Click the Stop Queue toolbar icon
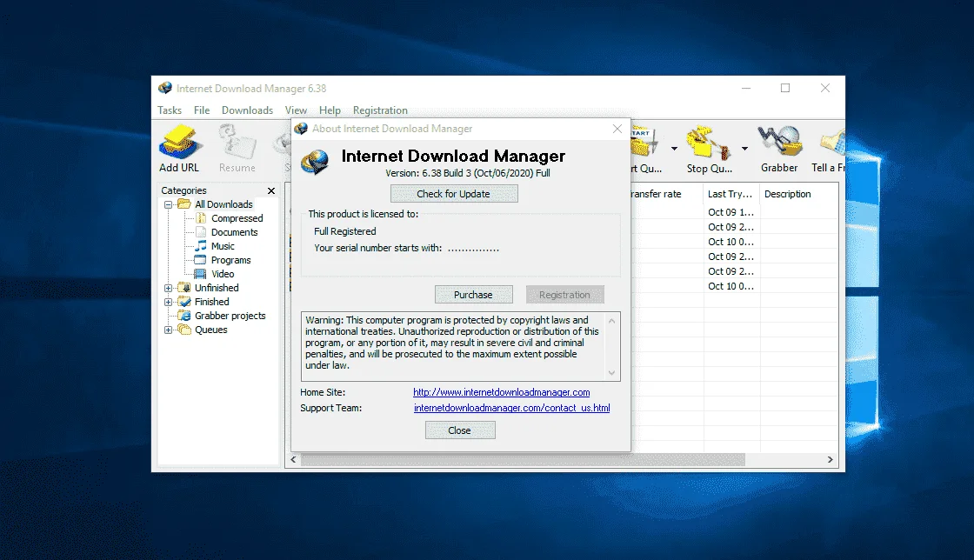This screenshot has width=974, height=560. 709,142
